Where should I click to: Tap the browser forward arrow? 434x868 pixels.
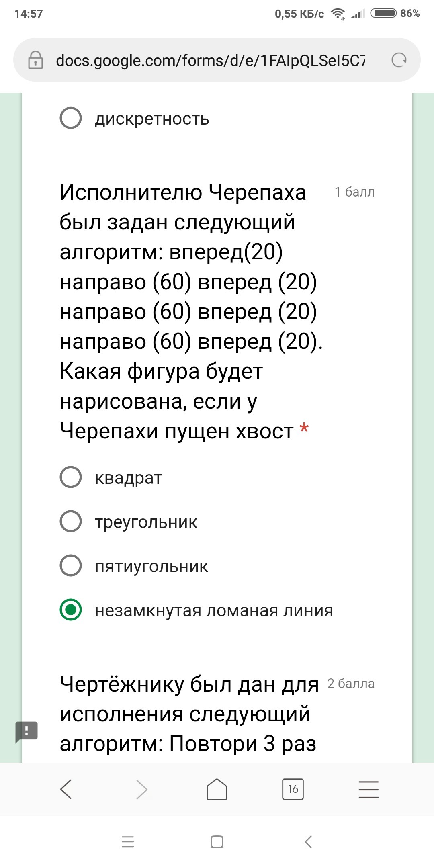pyautogui.click(x=141, y=789)
